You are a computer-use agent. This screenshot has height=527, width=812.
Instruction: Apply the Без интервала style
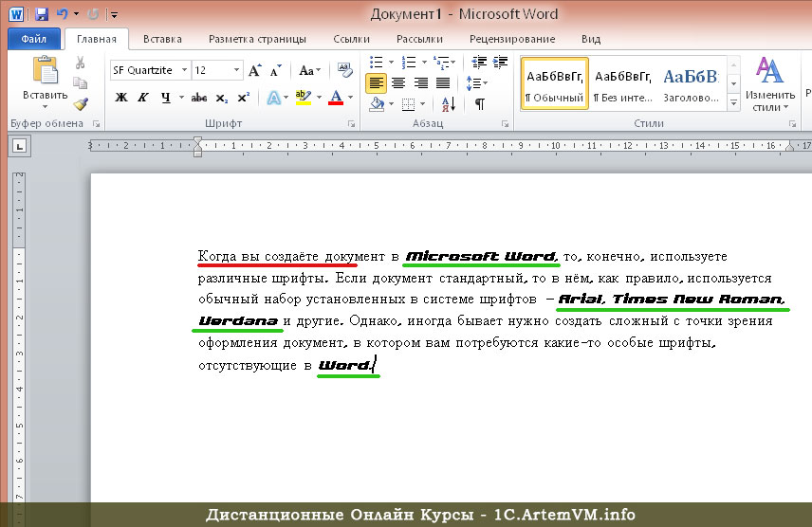click(622, 83)
